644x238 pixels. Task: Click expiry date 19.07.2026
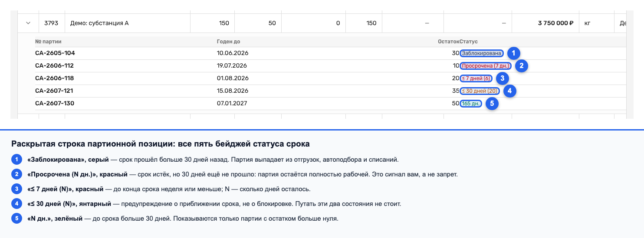[232, 66]
